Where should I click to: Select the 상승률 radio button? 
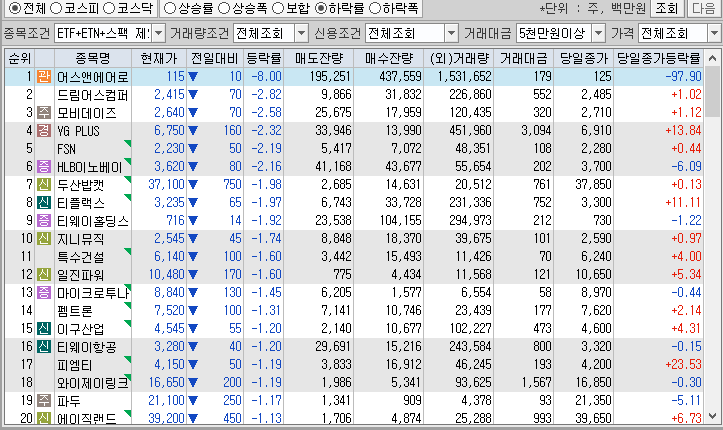pos(170,8)
